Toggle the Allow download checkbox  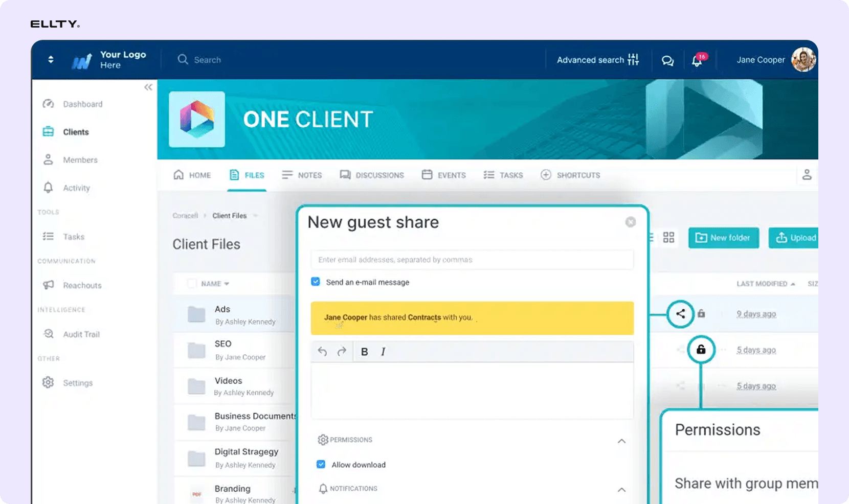click(x=321, y=464)
